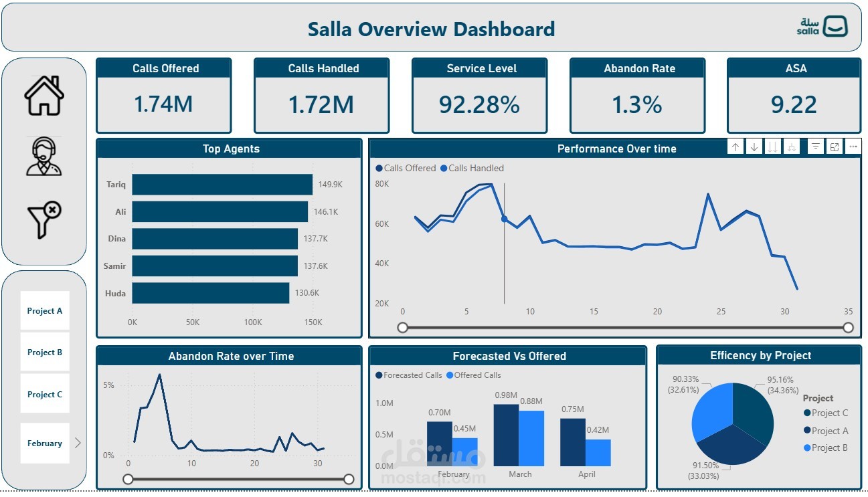Viewport: 868px width, 497px height.
Task: Select the Project A slicer
Action: click(x=45, y=310)
